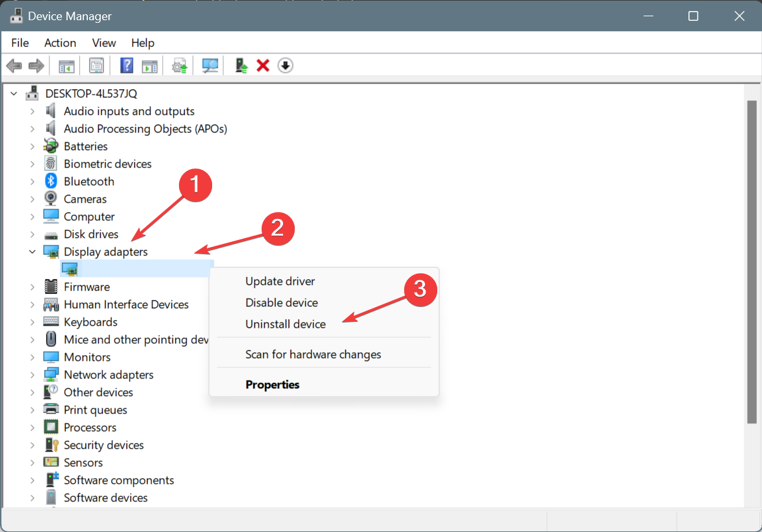Expand the Network adapters category
Image resolution: width=762 pixels, height=532 pixels.
click(x=32, y=375)
